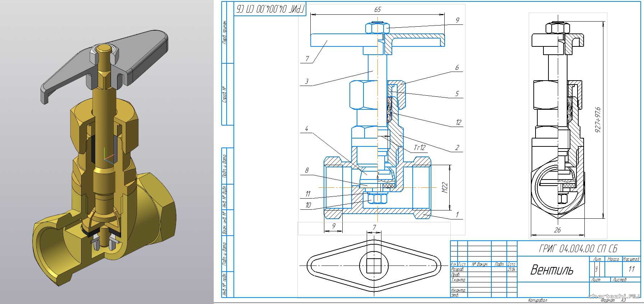Select the 92.7÷97.6 height dimension
This screenshot has width=644, height=304.
pyautogui.click(x=598, y=119)
